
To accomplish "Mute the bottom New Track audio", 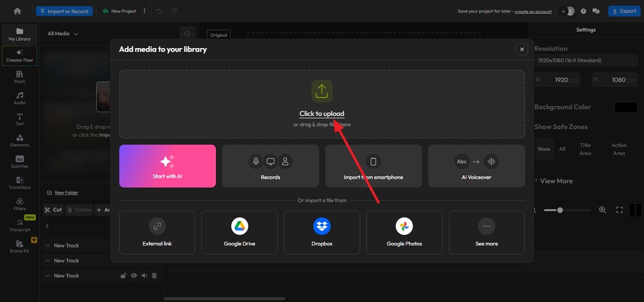I will 144,275.
